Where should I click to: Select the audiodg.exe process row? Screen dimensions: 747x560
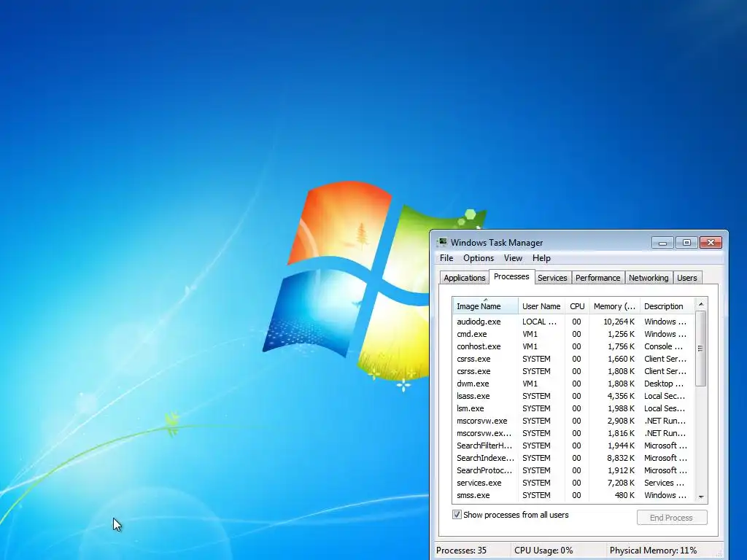click(573, 322)
